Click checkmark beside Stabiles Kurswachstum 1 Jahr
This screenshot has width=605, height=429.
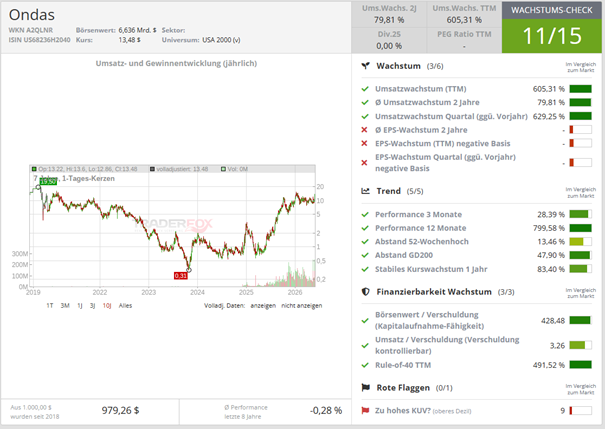[x=365, y=269]
